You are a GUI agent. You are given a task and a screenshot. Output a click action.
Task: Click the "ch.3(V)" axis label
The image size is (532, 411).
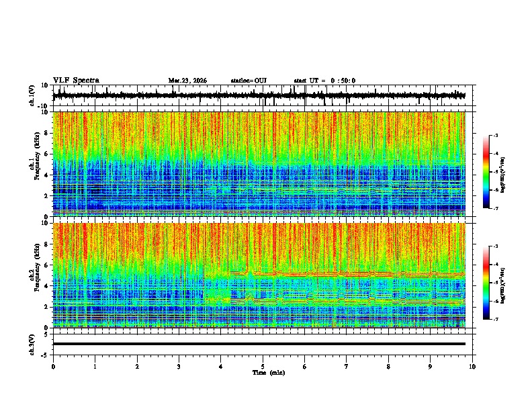(x=32, y=345)
